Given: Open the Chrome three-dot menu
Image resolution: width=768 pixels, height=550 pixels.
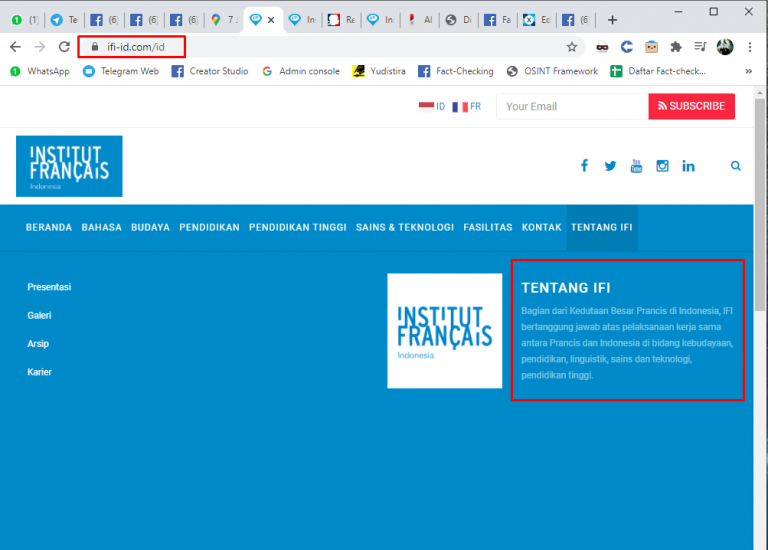Looking at the screenshot, I should coord(750,47).
